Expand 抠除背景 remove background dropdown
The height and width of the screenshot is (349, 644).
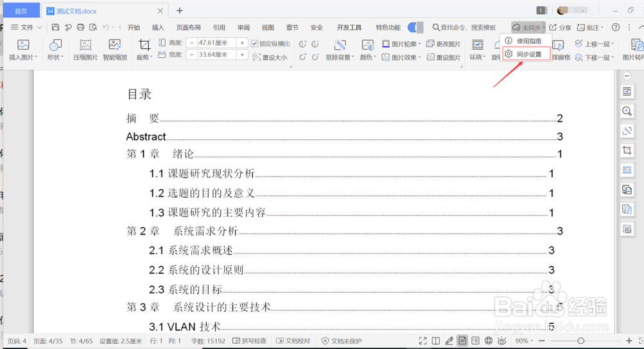pyautogui.click(x=353, y=57)
